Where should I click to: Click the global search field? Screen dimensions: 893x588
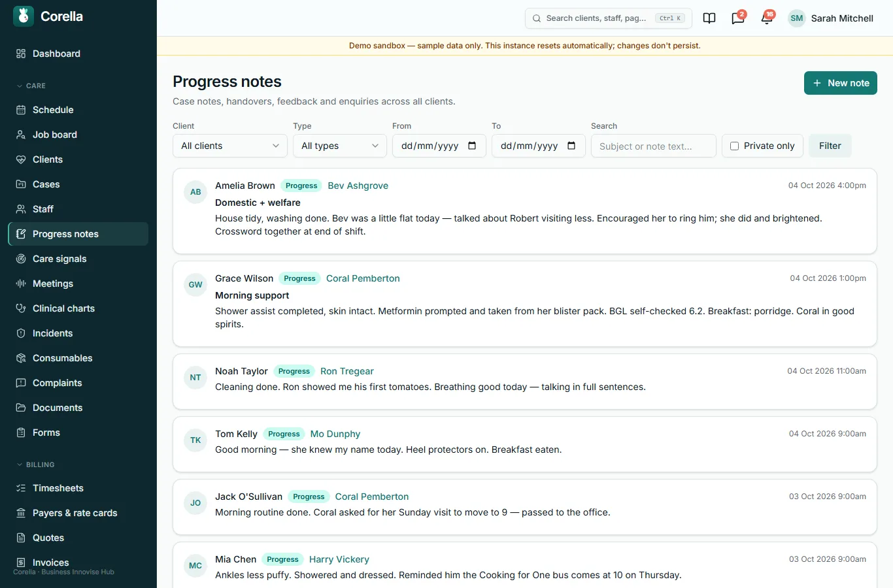pos(609,18)
